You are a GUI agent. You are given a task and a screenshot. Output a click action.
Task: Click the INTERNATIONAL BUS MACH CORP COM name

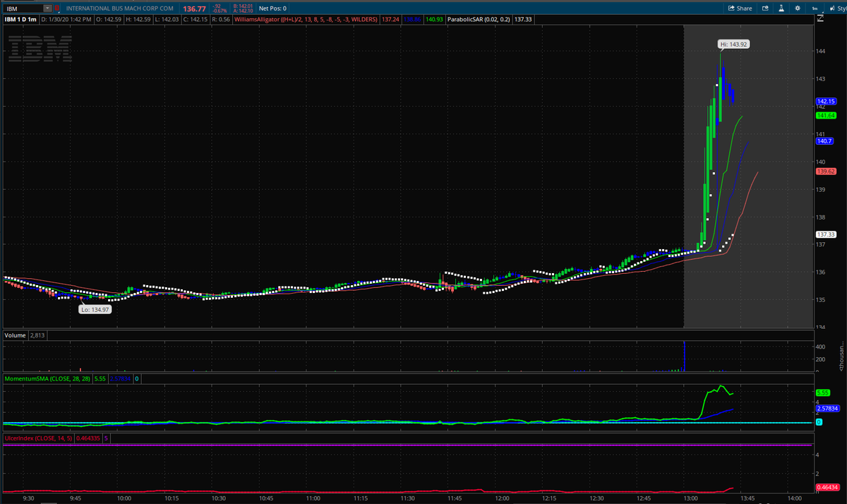[119, 8]
